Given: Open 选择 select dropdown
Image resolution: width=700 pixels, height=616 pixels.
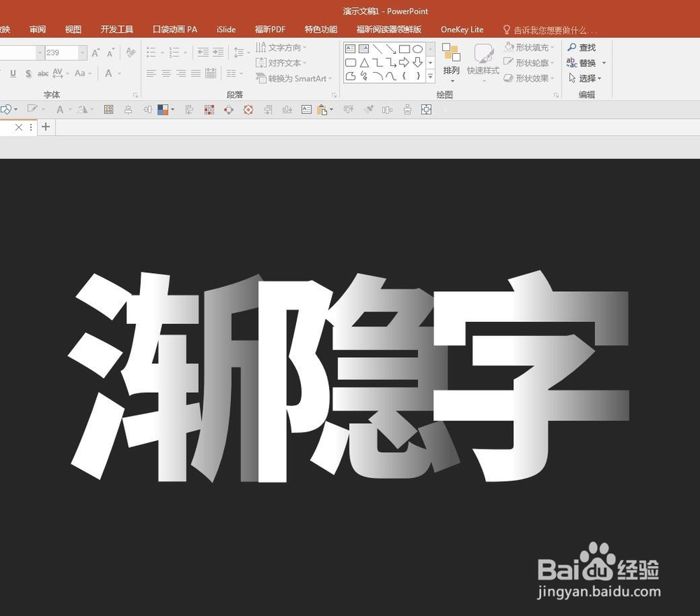Looking at the screenshot, I should (x=585, y=78).
